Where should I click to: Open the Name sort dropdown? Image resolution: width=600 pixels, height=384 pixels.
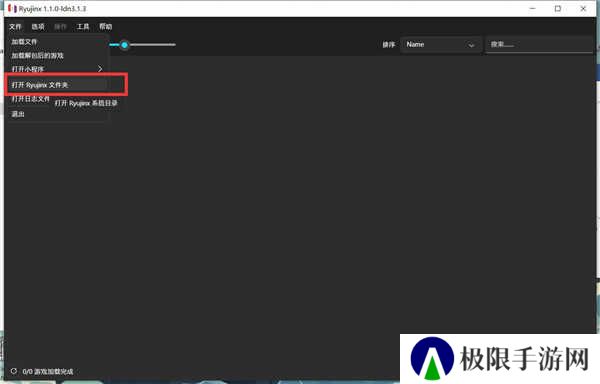(441, 45)
